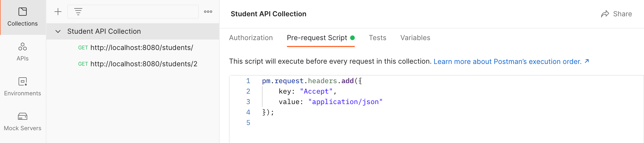The height and width of the screenshot is (143, 644).
Task: Open GET localhost:8080/students/ request
Action: click(133, 48)
